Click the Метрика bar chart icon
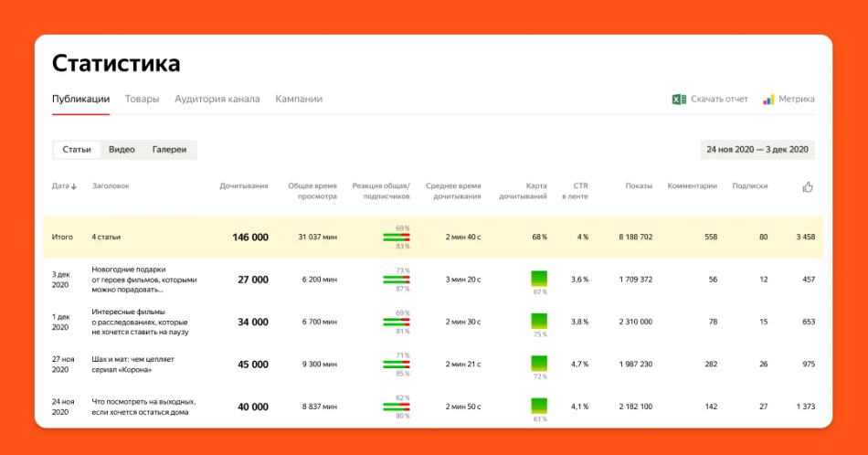 [769, 99]
